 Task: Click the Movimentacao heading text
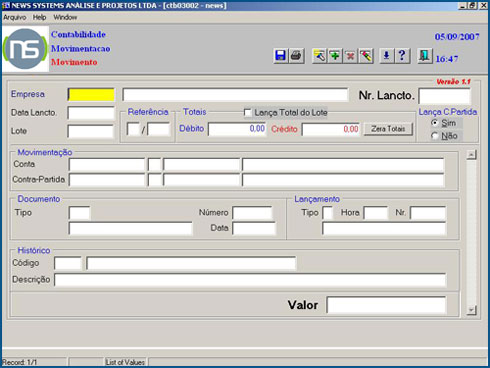81,49
